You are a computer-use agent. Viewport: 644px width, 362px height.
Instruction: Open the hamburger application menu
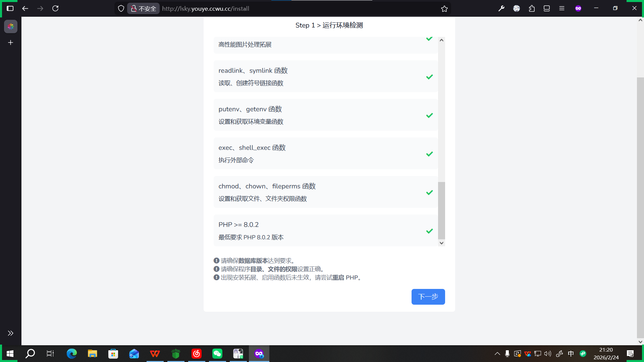[x=562, y=8]
